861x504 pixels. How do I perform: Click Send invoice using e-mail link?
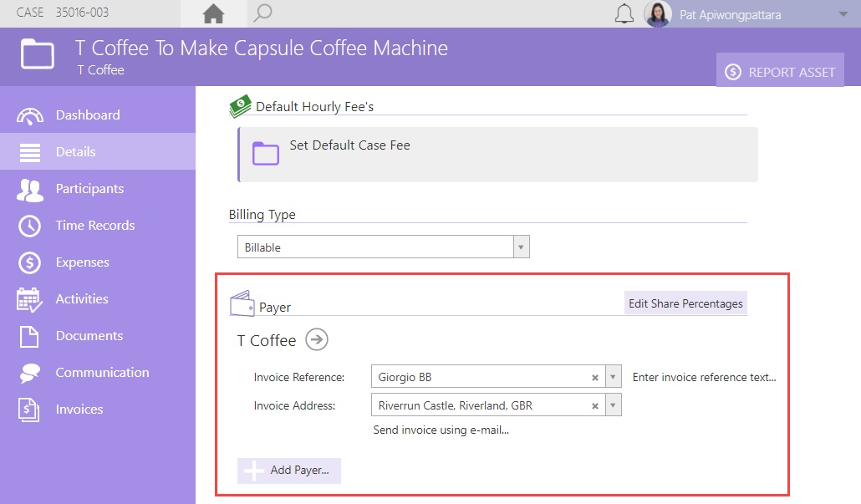coord(441,430)
